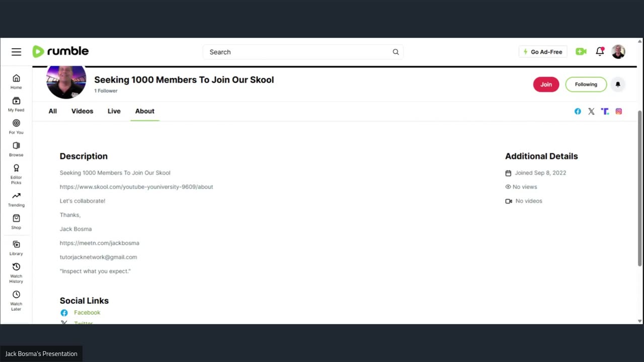644x362 pixels.
Task: Open Browse in sidebar
Action: (x=16, y=149)
